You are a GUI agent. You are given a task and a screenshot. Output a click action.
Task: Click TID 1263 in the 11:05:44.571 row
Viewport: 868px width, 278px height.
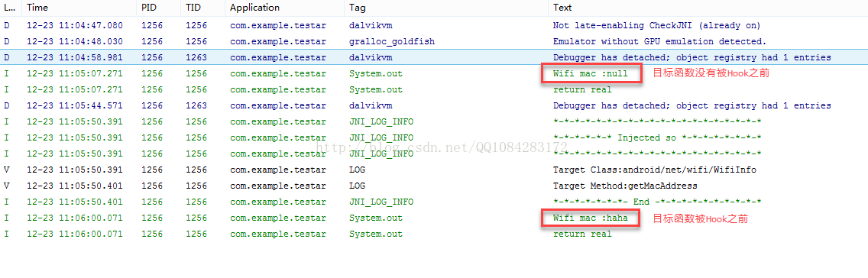click(196, 105)
